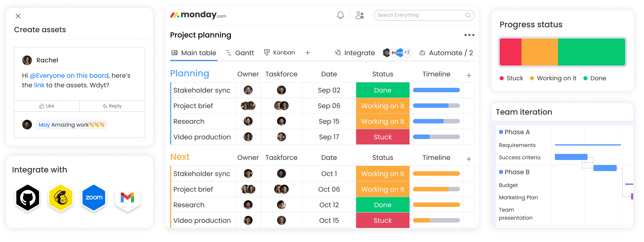Switch to the Gantt view tab
644x242 pixels.
tap(240, 53)
